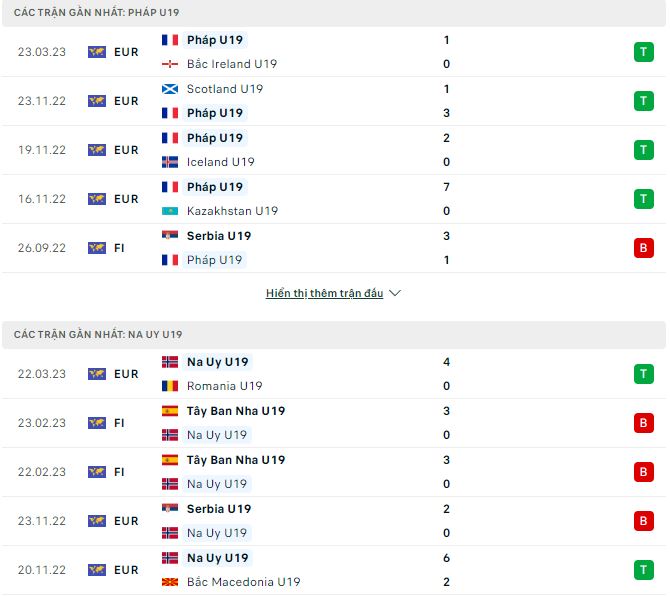Click the Kazakhstan U19 flag icon
The image size is (670, 596).
[170, 211]
